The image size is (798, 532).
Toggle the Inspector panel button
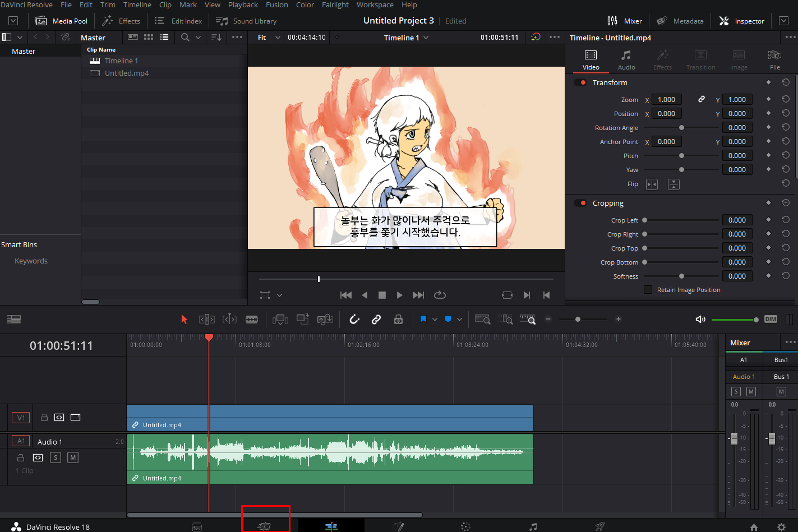coord(742,21)
